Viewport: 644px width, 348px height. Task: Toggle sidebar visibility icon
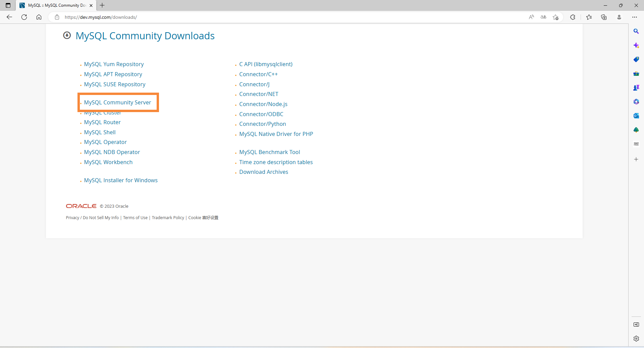click(x=636, y=325)
